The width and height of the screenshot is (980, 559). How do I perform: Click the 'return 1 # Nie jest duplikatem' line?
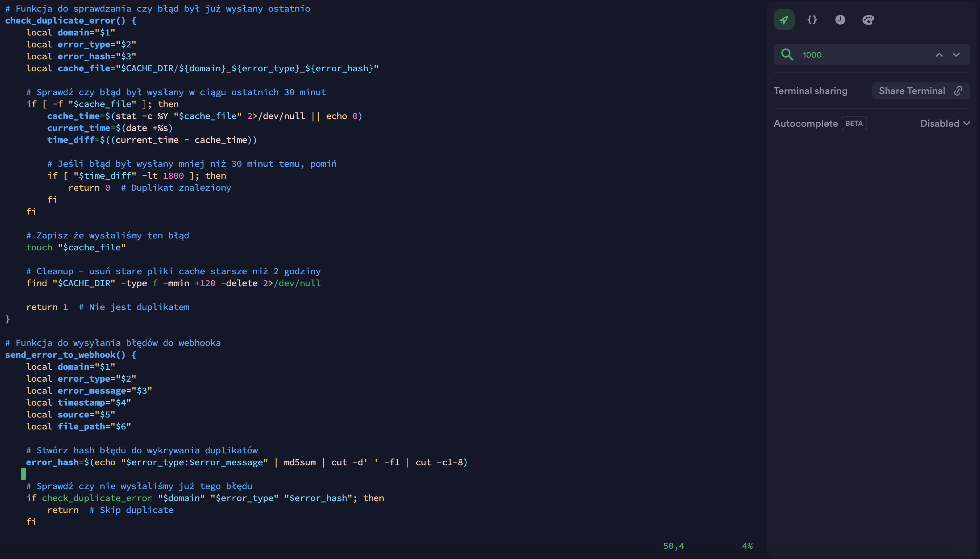tap(108, 307)
